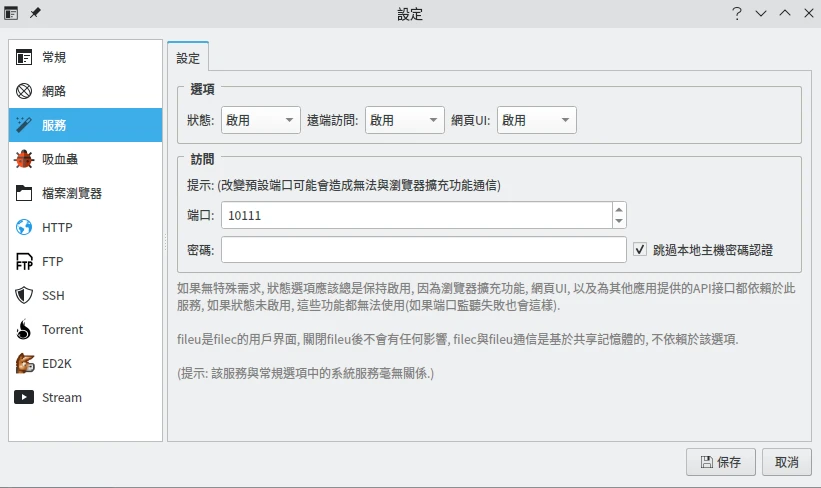This screenshot has height=488, width=821.
Task: Select the 網路 network globe icon
Action: pos(24,91)
